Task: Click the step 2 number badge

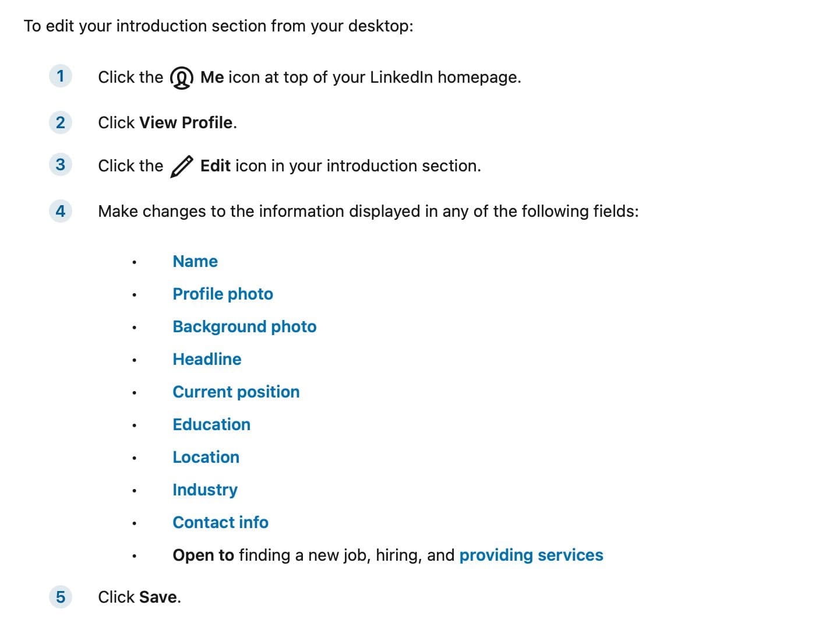Action: pyautogui.click(x=60, y=122)
